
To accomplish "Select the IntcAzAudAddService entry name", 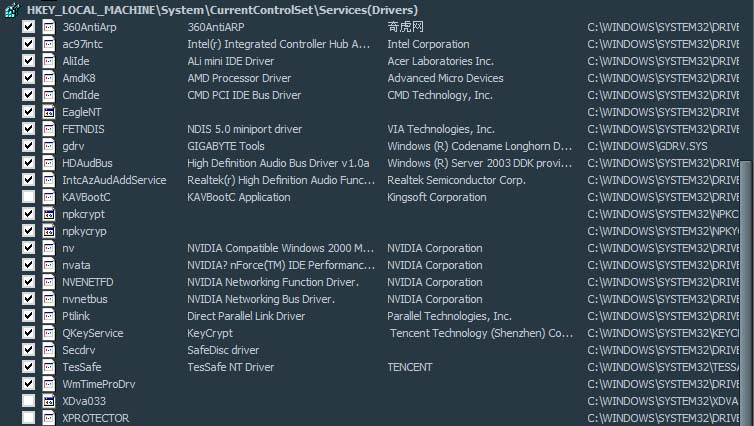I will (x=114, y=180).
